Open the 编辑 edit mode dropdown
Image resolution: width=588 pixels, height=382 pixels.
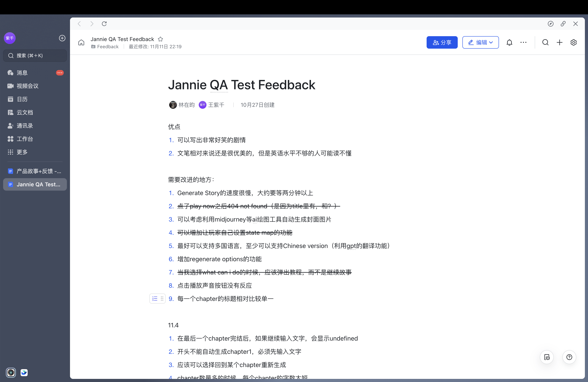tap(480, 43)
